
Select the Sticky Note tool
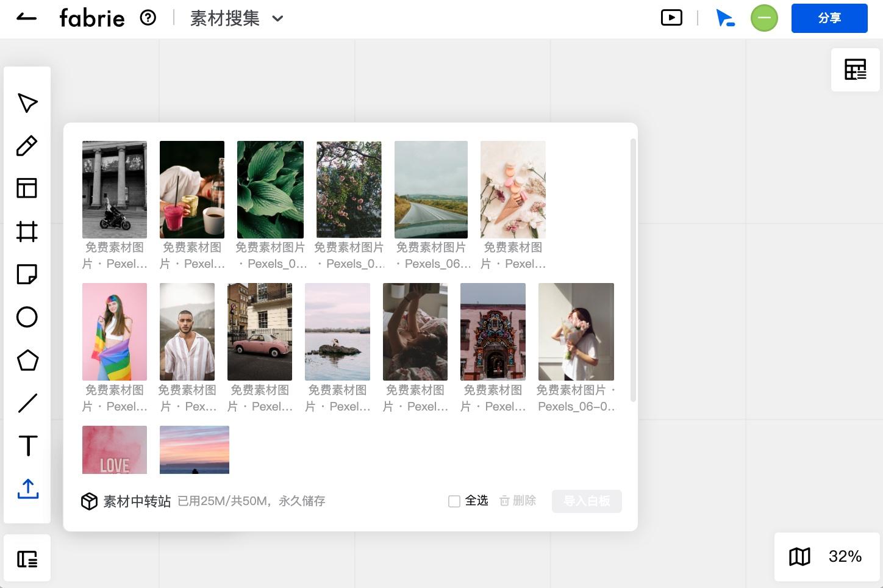27,274
